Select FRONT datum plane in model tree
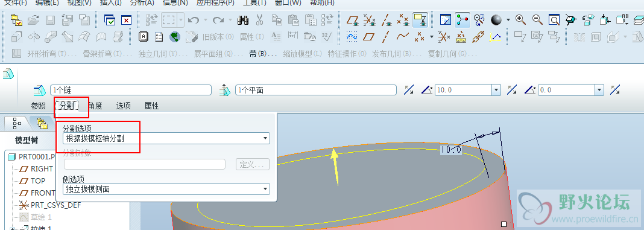 37,193
